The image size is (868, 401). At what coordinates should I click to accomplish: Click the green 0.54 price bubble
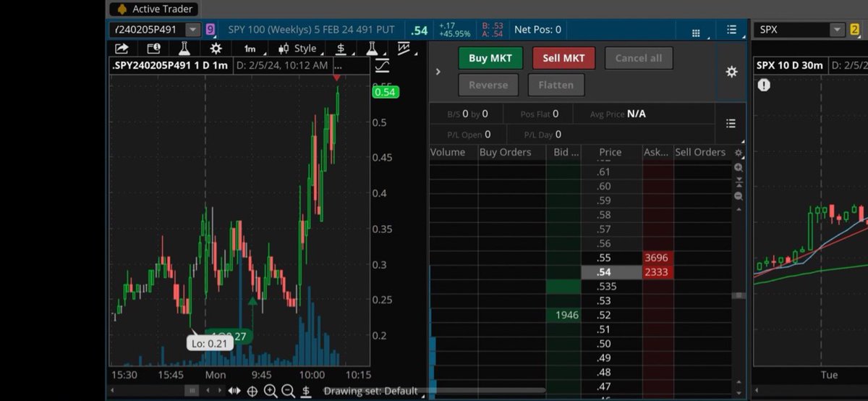pyautogui.click(x=385, y=92)
